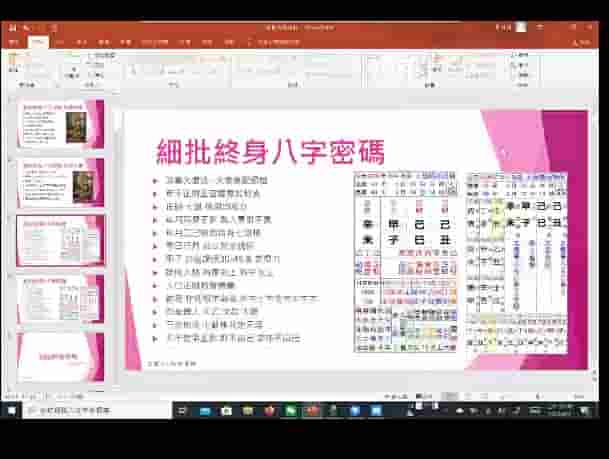Open Ribbon Display Options in title bar
Image resolution: width=609 pixels, height=459 pixels.
point(540,27)
